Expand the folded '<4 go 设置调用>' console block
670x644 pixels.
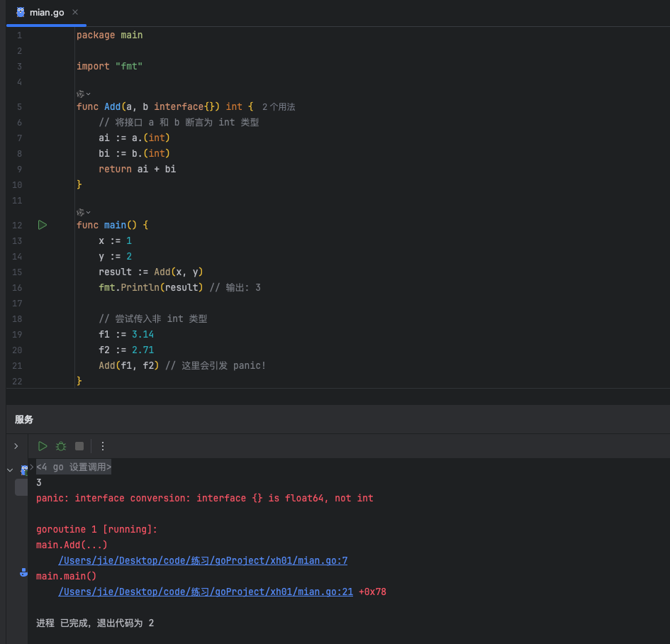pos(74,467)
